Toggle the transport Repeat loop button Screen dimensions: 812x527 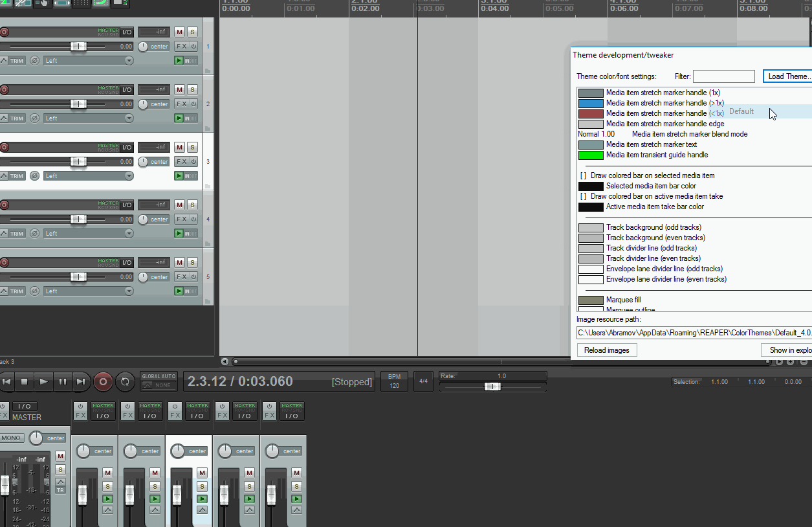[125, 382]
